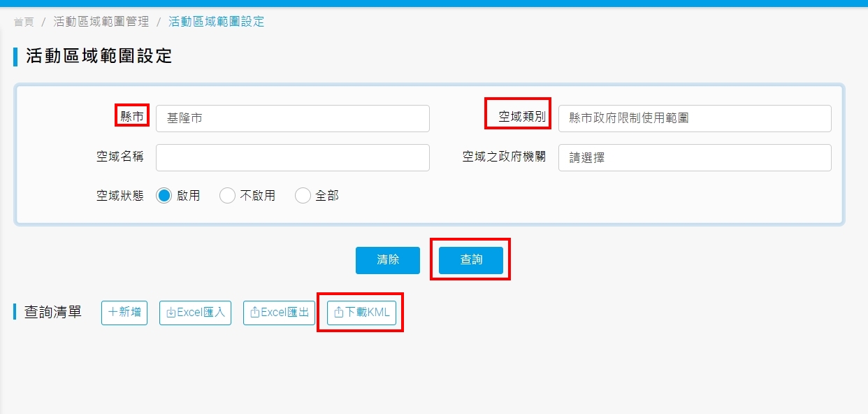
Task: Focus the 空域名稱 text field
Action: pos(292,157)
